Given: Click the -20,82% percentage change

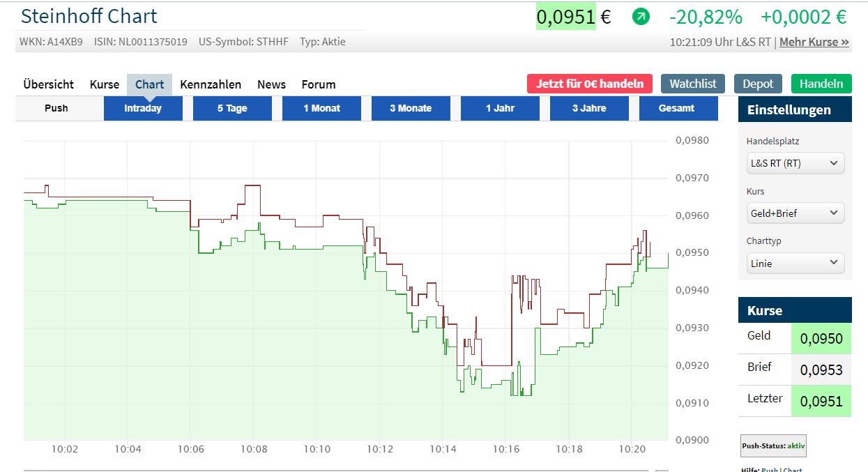Looking at the screenshot, I should [706, 17].
